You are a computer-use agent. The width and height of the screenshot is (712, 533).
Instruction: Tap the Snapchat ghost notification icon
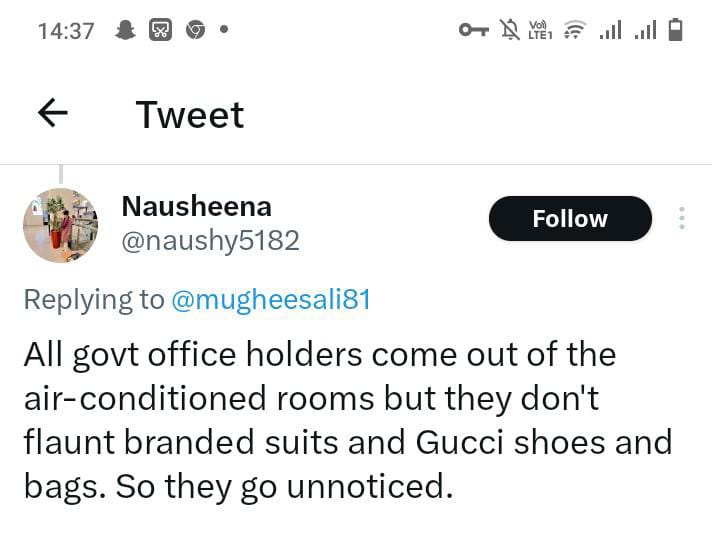[125, 31]
